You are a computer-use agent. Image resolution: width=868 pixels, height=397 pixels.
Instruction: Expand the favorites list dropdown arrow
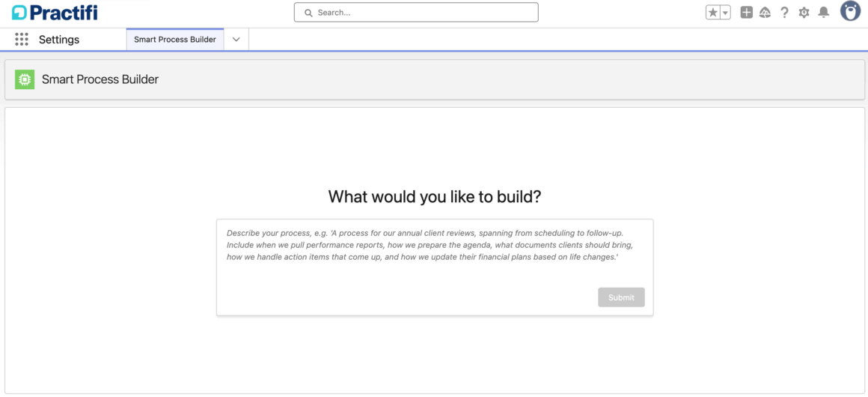(x=725, y=13)
